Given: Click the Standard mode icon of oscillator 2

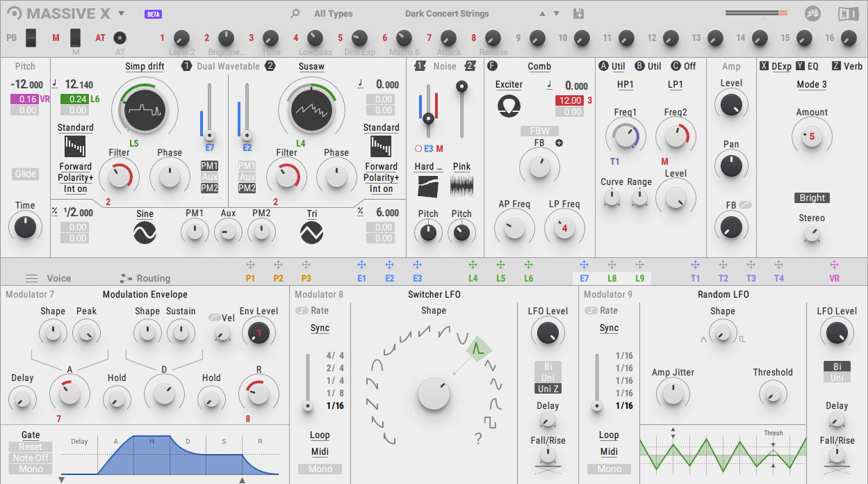Looking at the screenshot, I should tap(381, 147).
